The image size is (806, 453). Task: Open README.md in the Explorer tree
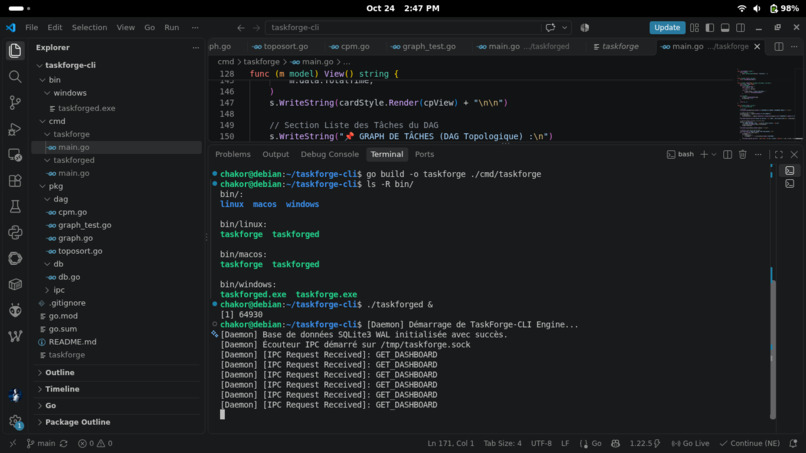(72, 342)
